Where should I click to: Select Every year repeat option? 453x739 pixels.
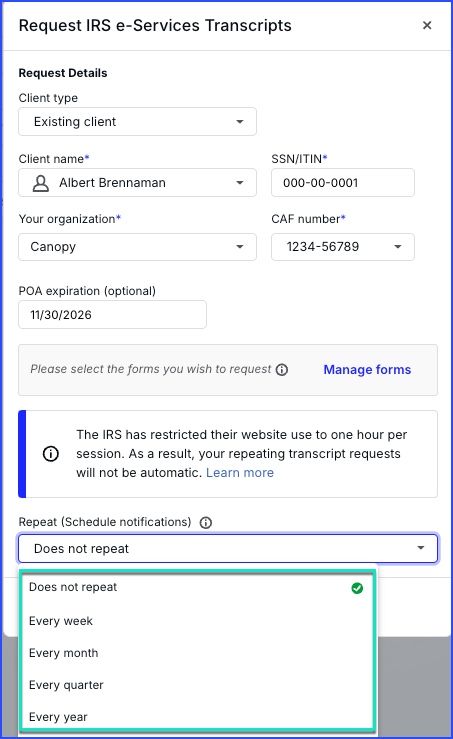click(x=198, y=716)
